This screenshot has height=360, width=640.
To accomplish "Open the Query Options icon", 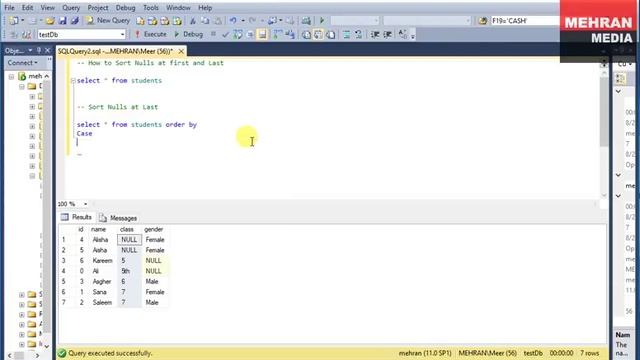I will (x=250, y=35).
